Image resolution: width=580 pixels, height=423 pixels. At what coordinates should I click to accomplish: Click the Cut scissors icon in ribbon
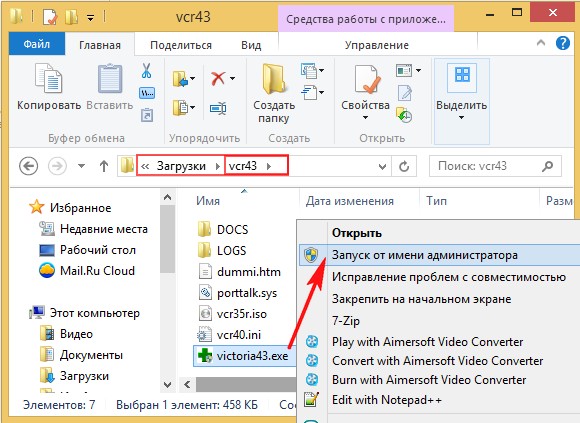click(146, 70)
